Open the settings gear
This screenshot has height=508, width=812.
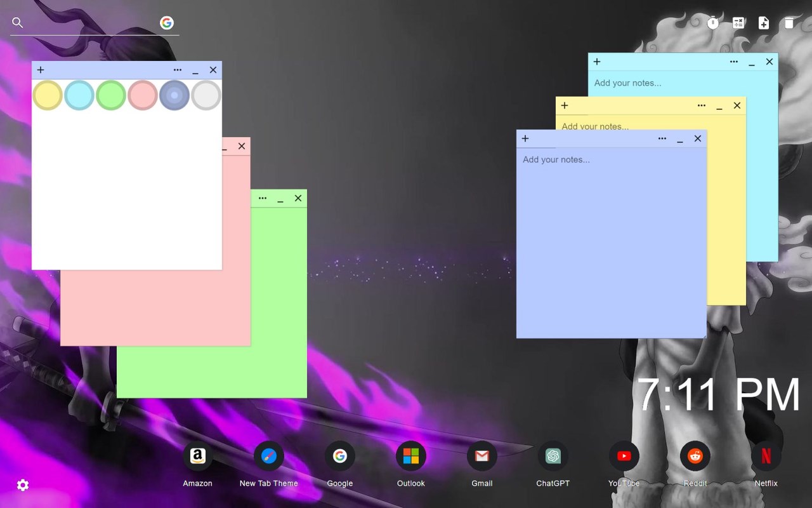click(x=23, y=485)
